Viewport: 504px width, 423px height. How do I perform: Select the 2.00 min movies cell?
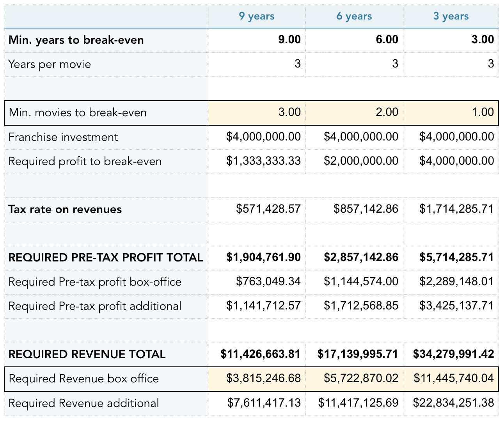[354, 113]
